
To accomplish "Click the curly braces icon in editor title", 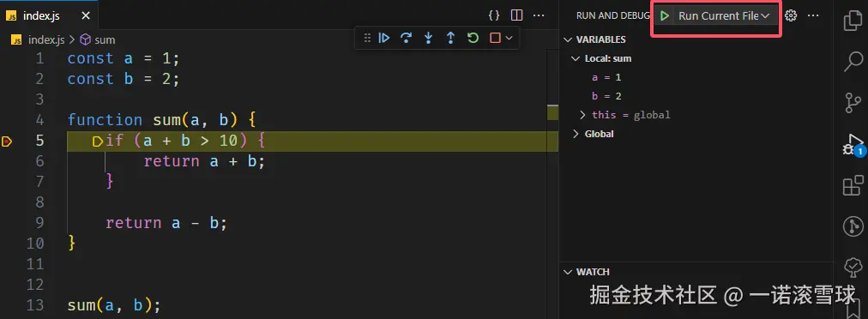I will coord(494,15).
